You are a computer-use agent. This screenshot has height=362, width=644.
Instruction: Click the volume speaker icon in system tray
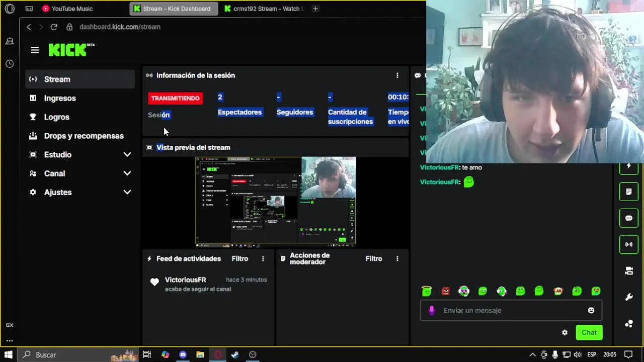(x=578, y=354)
